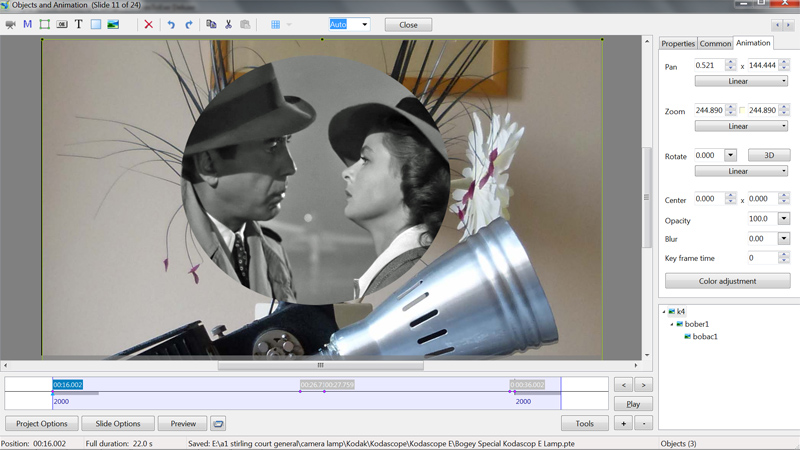
Task: Open the Auto zoom level dropdown
Action: pyautogui.click(x=364, y=24)
